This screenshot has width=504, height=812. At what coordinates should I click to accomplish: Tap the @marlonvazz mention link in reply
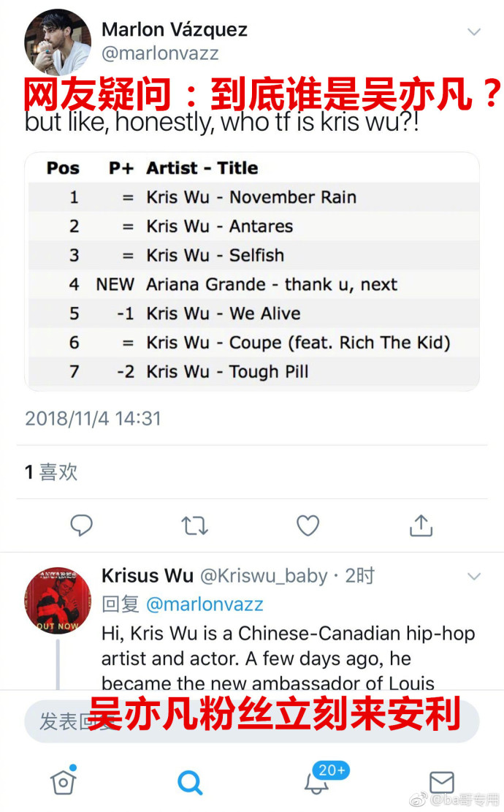pos(205,605)
